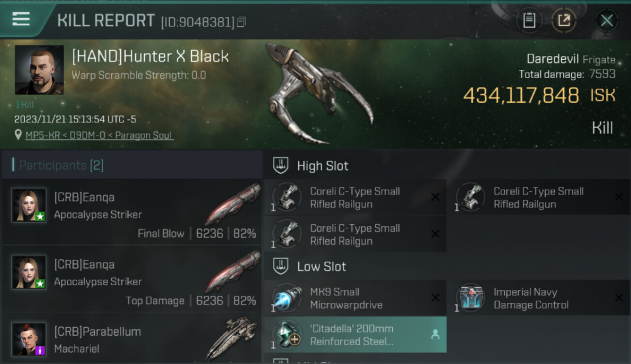Viewport: 631px width, 364px height.
Task: Select Eanqa Top Damage participant row
Action: (x=132, y=279)
